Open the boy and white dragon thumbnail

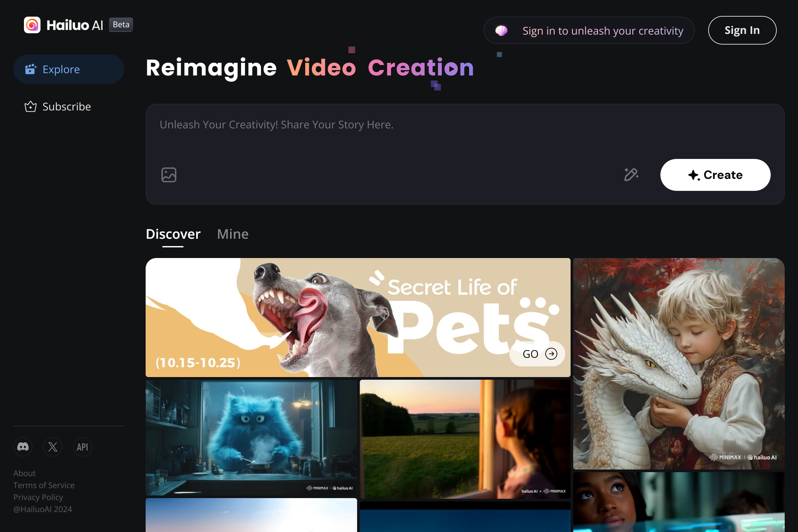point(679,363)
